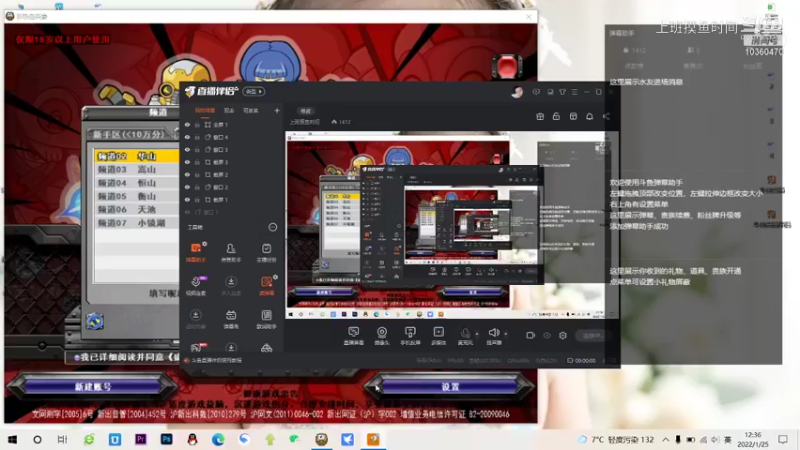The image size is (800, 450).
Task: Click the red round button in game window
Action: pyautogui.click(x=507, y=66)
